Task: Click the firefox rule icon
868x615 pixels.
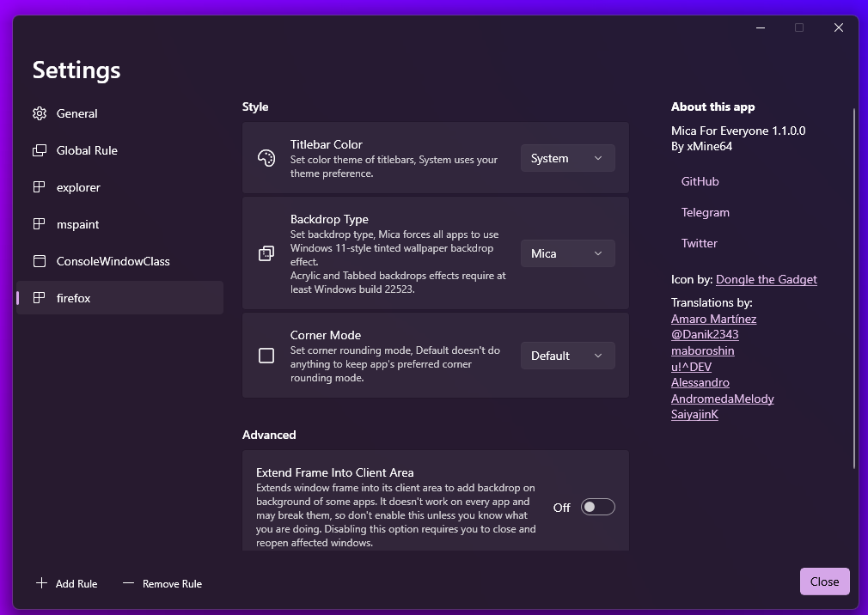Action: (x=39, y=297)
